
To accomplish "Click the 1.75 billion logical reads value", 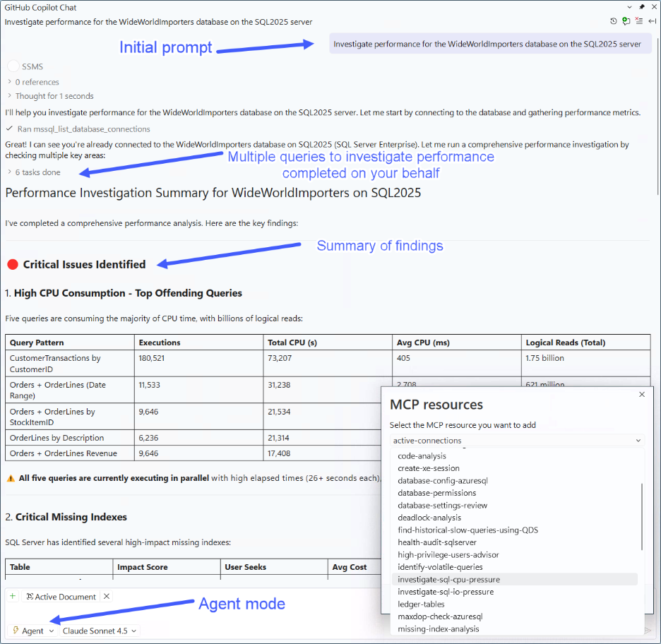I will (544, 358).
